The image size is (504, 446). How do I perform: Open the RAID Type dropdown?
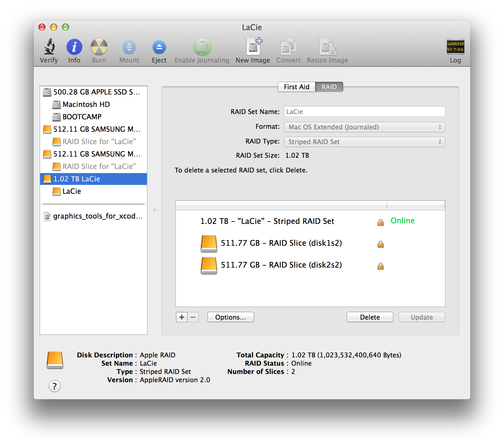point(364,142)
